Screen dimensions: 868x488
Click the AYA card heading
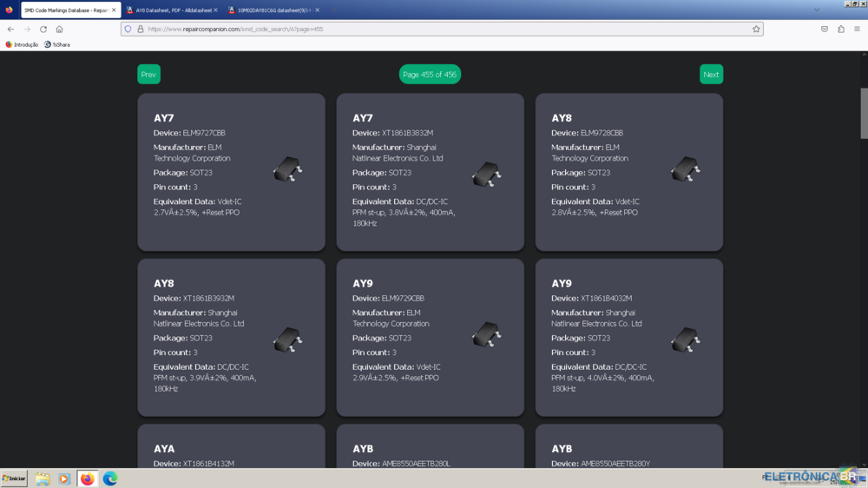pos(164,449)
